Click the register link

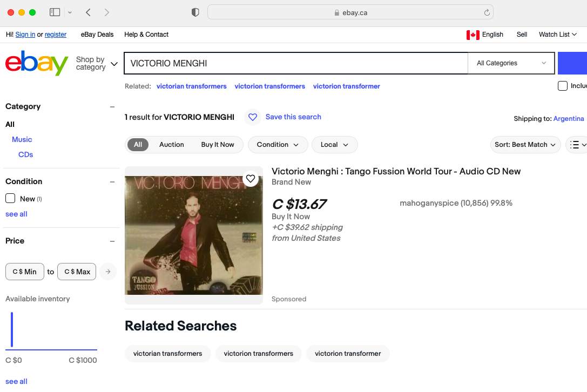pos(56,35)
